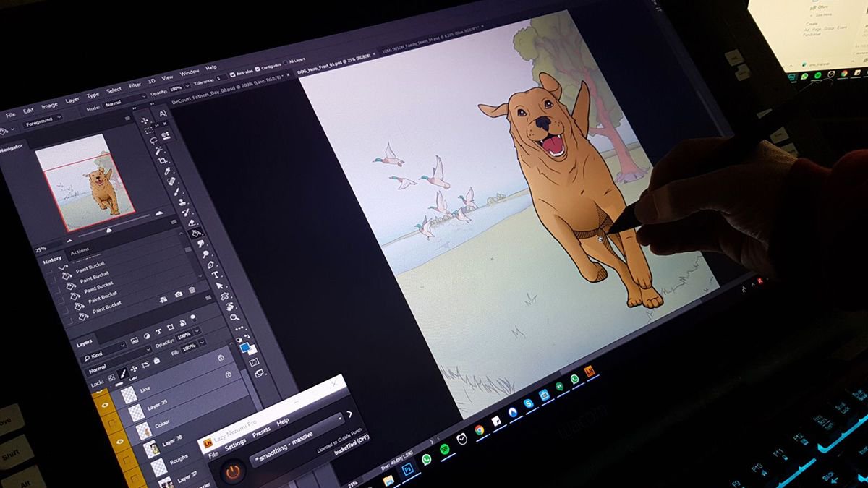The image size is (868, 488).
Task: Open the Layers Fill dropdown arrow
Action: pyautogui.click(x=202, y=343)
